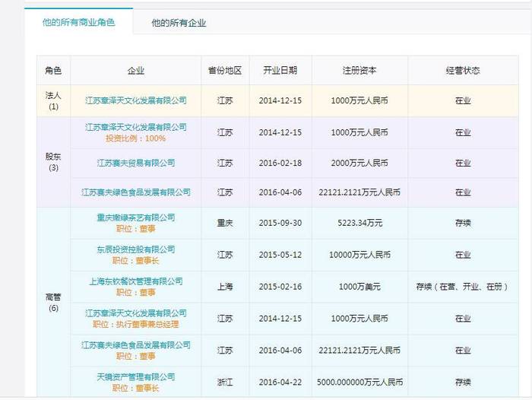Open 江苏赛夫绿色食品发展有限公司 link in 股东 section
This screenshot has width=532, height=400.
point(136,192)
